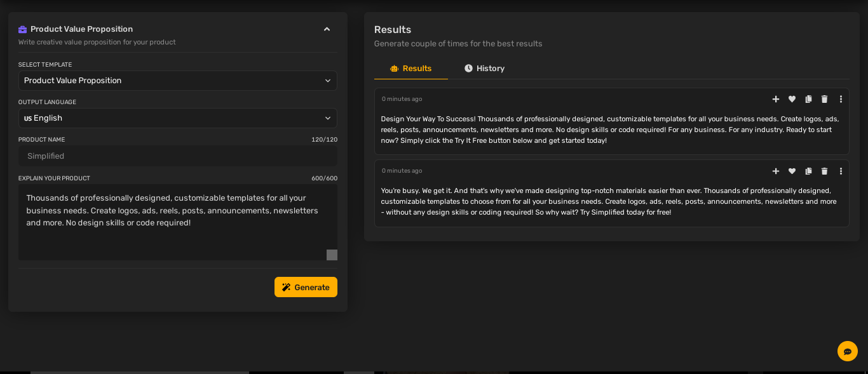Switch to the History tab
Viewport: 868px width, 374px height.
click(484, 69)
